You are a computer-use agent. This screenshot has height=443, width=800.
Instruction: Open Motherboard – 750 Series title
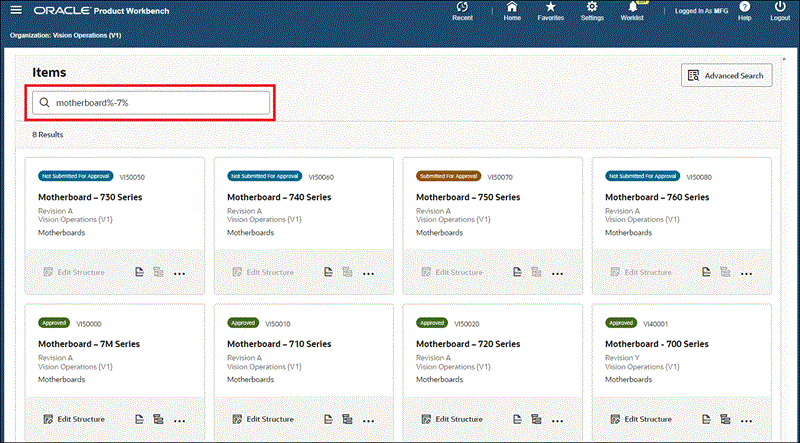click(x=468, y=197)
